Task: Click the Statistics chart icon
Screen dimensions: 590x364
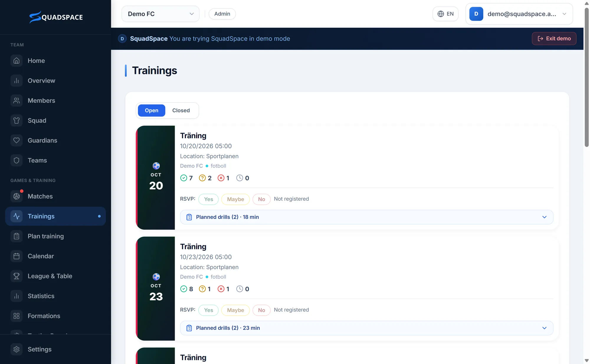Action: pos(17,296)
